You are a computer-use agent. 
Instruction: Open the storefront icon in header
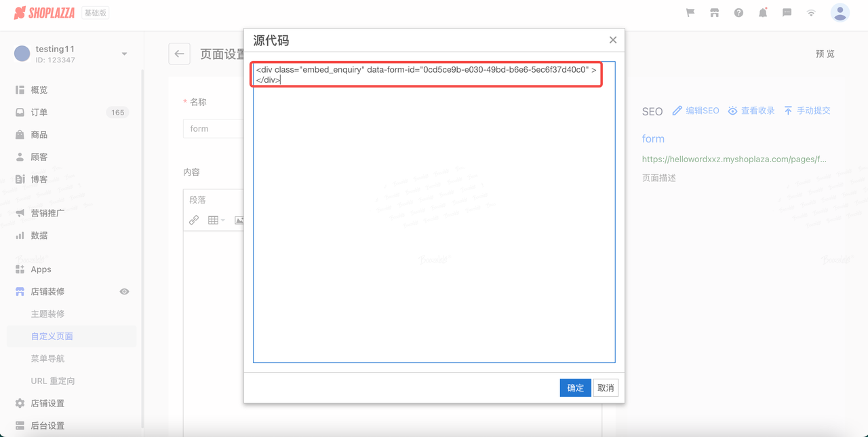click(714, 13)
